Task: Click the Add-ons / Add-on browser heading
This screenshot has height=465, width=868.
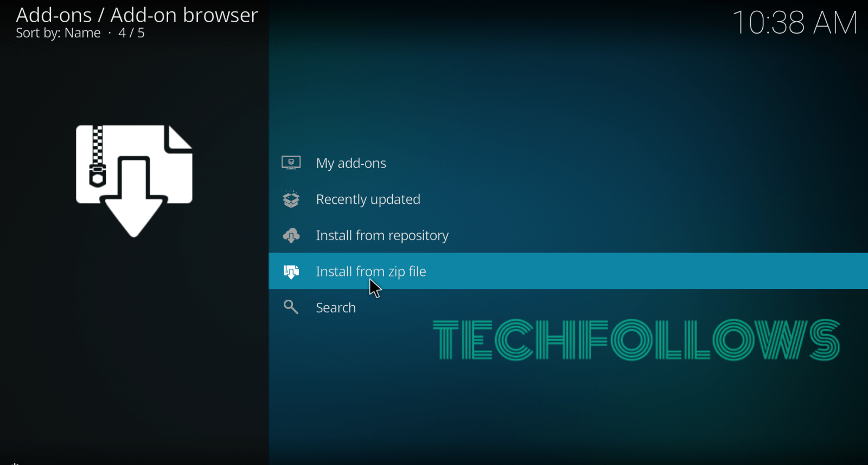Action: 137,15
